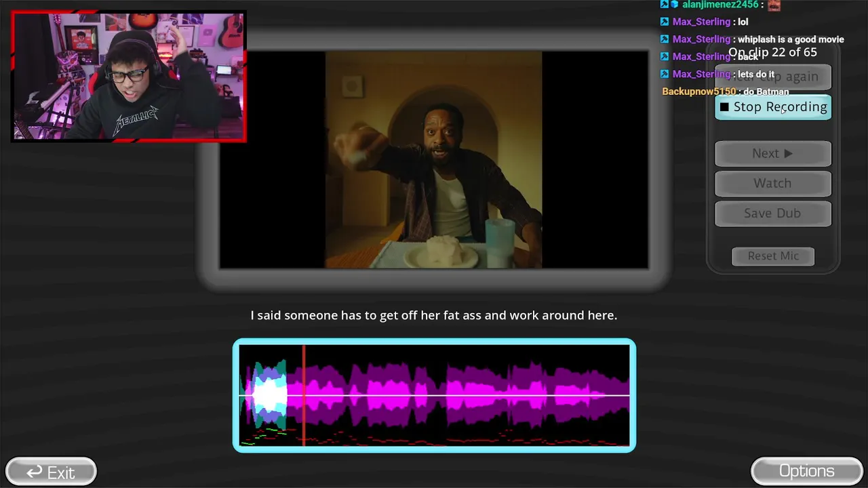Click the emote after alanjimenez2456's name
Image resolution: width=868 pixels, height=488 pixels.
774,5
